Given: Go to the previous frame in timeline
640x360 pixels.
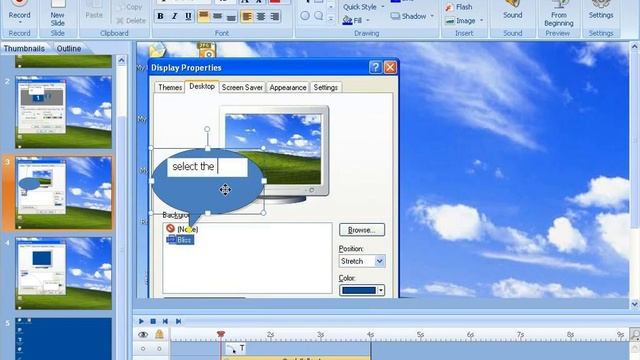Looking at the screenshot, I should point(165,322).
